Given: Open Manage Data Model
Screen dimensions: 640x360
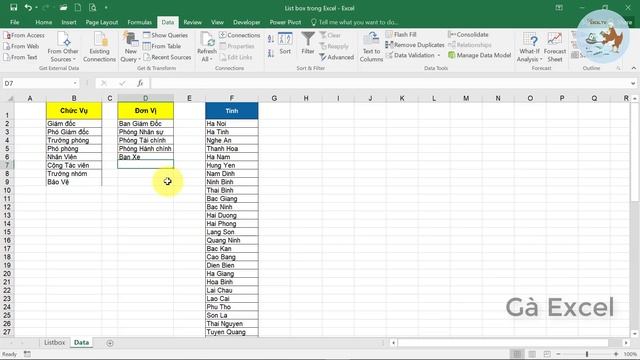Looking at the screenshot, I should click(x=480, y=55).
